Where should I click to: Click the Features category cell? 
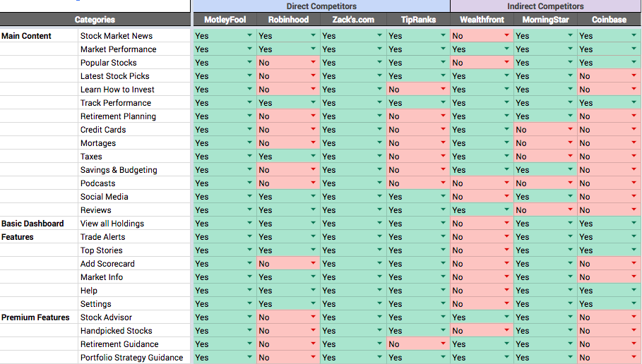(x=39, y=237)
